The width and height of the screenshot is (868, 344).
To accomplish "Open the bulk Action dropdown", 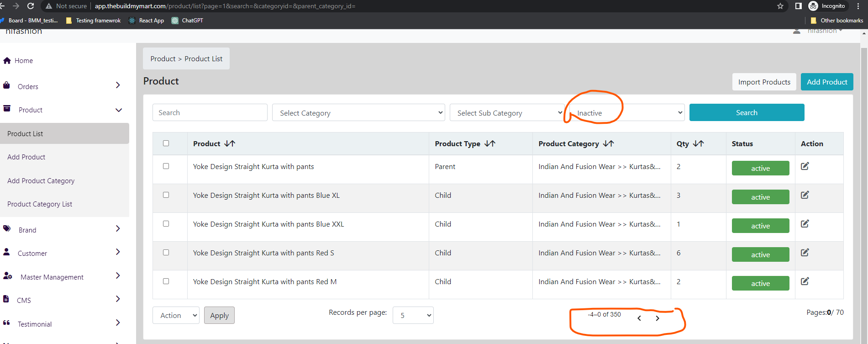I will point(176,315).
